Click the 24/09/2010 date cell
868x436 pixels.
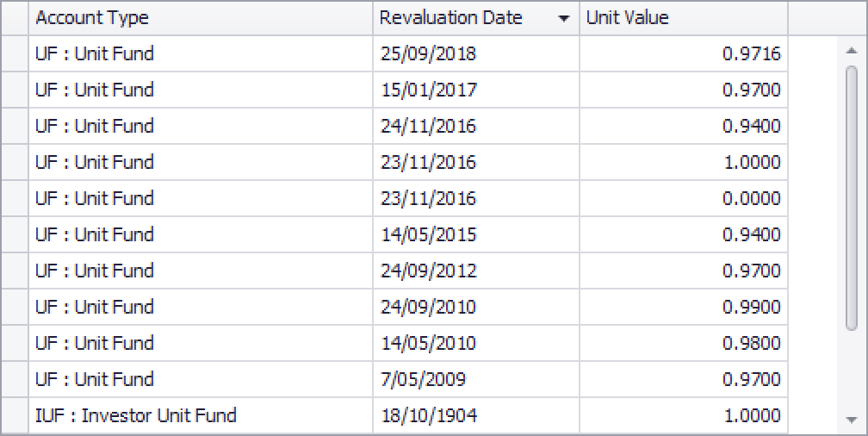click(x=476, y=307)
